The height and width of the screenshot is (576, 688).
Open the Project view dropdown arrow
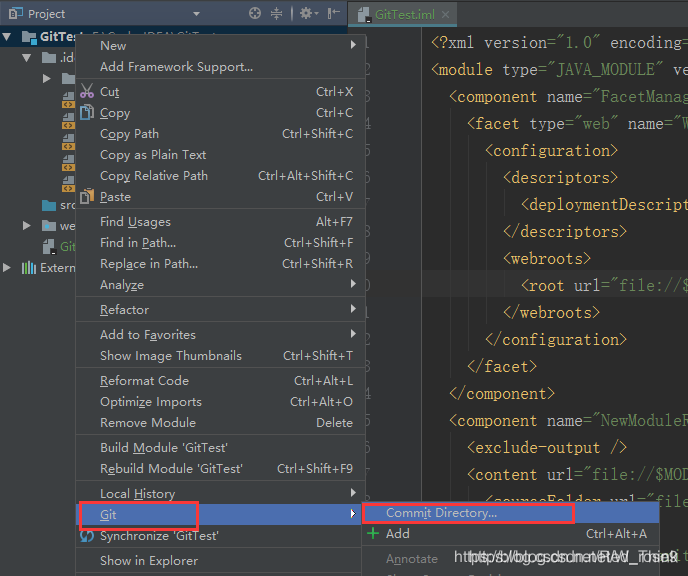tap(196, 14)
